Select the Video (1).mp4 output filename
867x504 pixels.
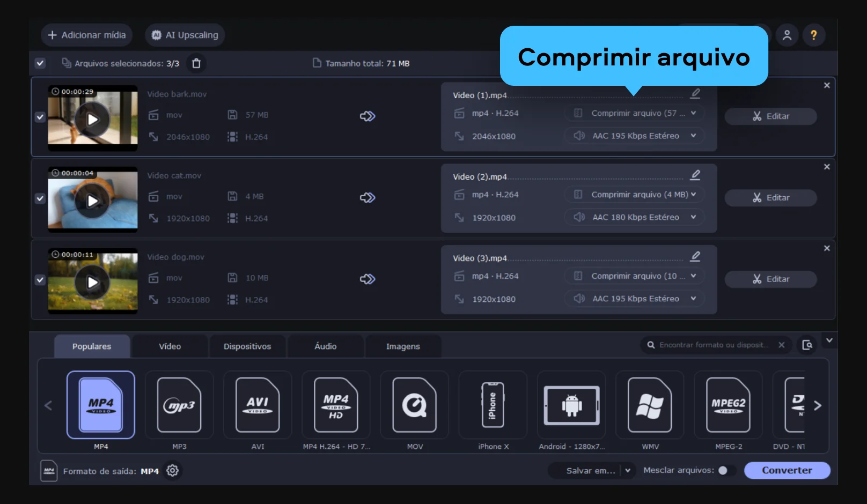480,95
